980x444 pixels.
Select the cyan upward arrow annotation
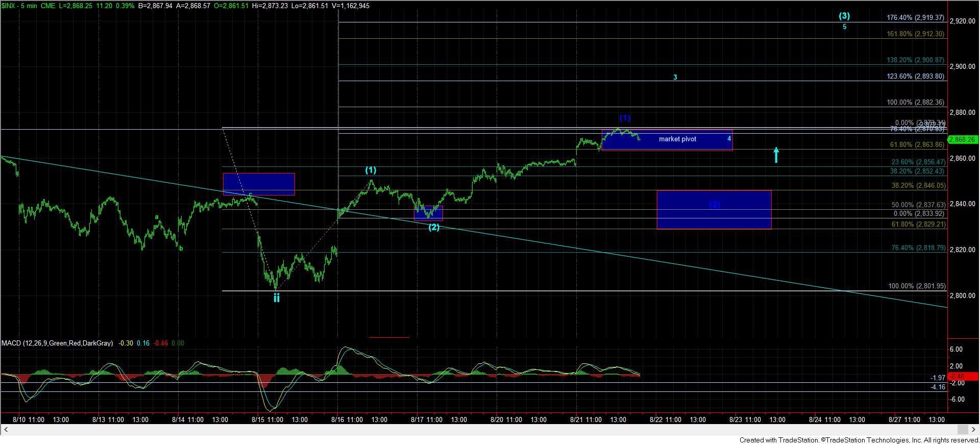(x=776, y=155)
